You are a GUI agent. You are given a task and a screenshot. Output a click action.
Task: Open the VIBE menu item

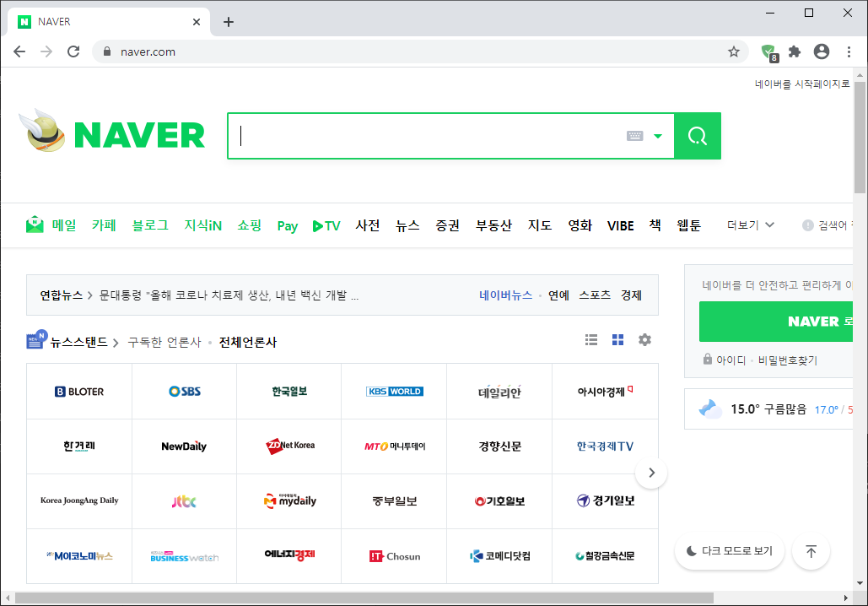pos(621,225)
